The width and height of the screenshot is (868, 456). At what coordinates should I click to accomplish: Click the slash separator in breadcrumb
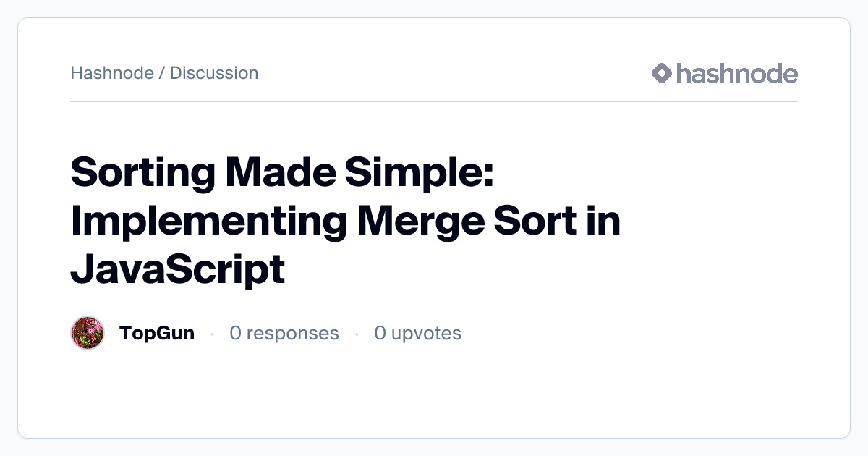point(162,73)
